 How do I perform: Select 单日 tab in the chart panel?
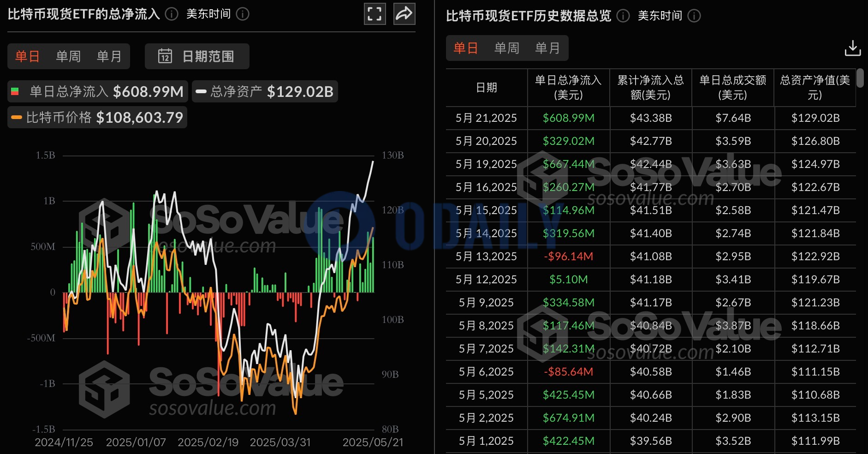(x=27, y=56)
